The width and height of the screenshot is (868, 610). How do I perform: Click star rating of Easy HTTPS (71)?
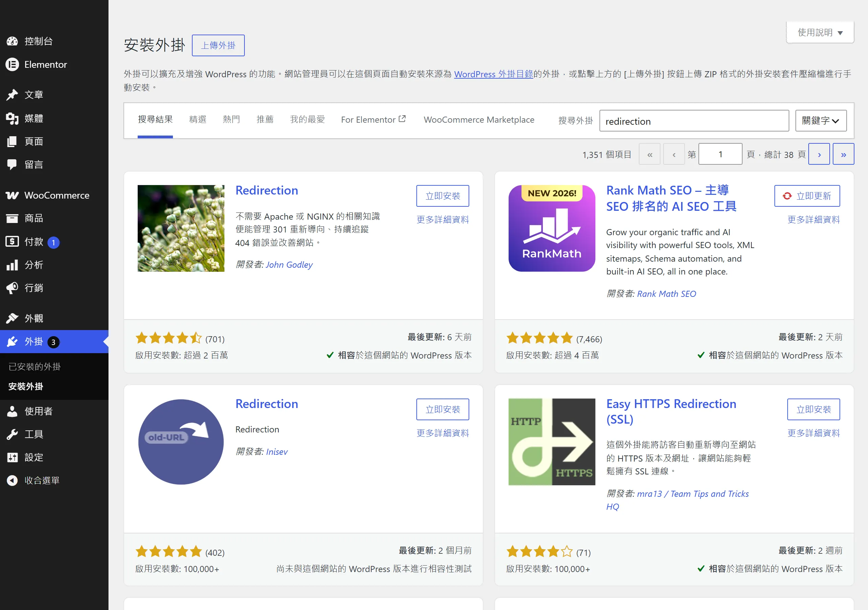pyautogui.click(x=539, y=551)
